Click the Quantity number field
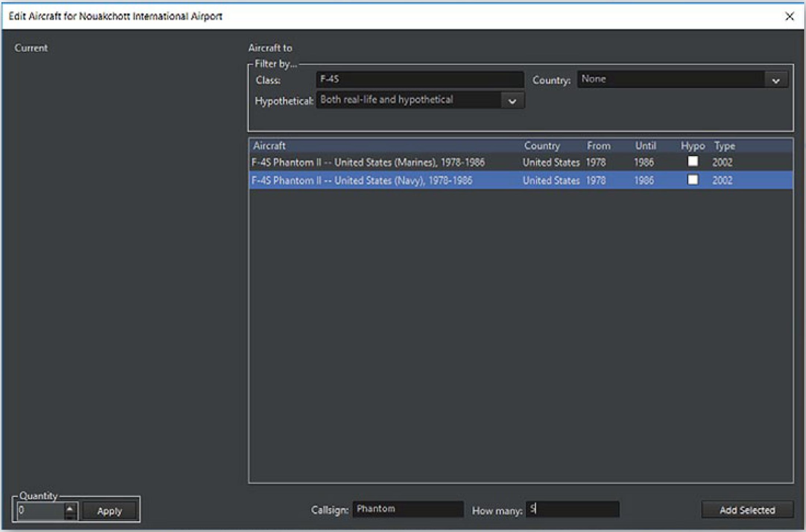 point(40,510)
